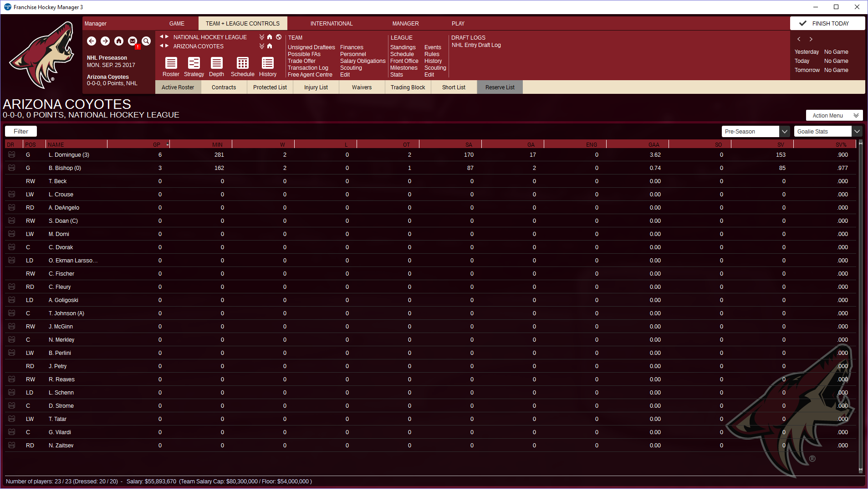Open the Free Agent Centre link

[310, 75]
